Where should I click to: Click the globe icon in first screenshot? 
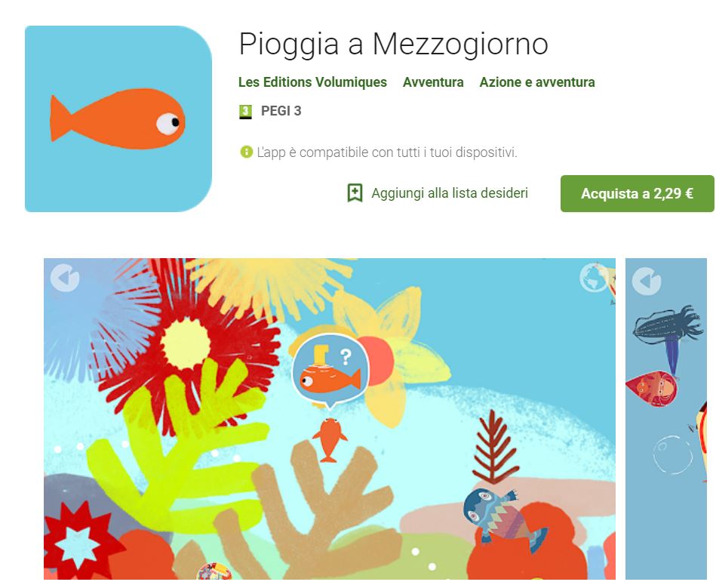click(x=593, y=277)
